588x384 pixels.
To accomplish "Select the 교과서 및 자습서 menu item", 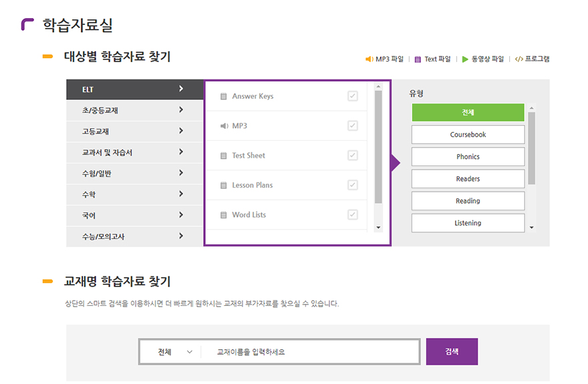I will click(134, 152).
